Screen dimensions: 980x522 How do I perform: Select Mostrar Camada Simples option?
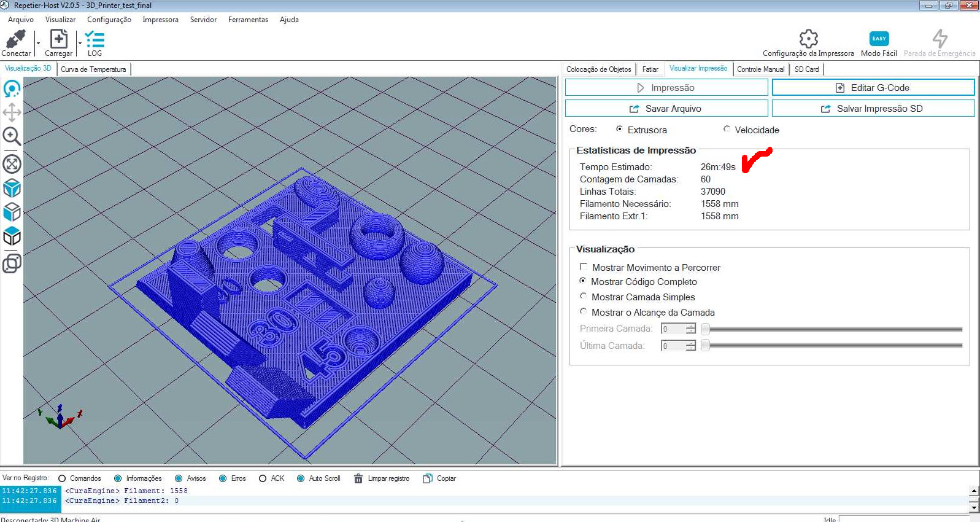(583, 296)
